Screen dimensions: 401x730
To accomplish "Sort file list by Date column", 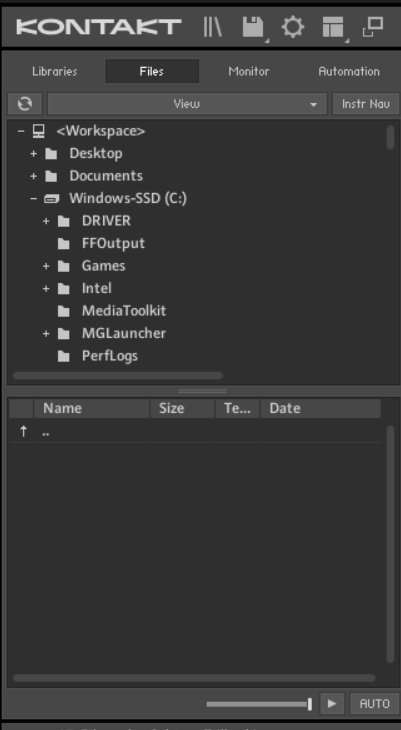I will click(320, 408).
